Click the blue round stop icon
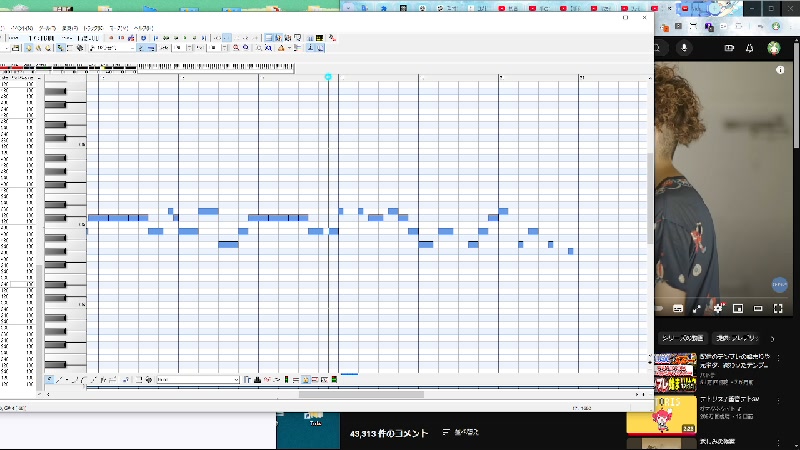 point(143,38)
